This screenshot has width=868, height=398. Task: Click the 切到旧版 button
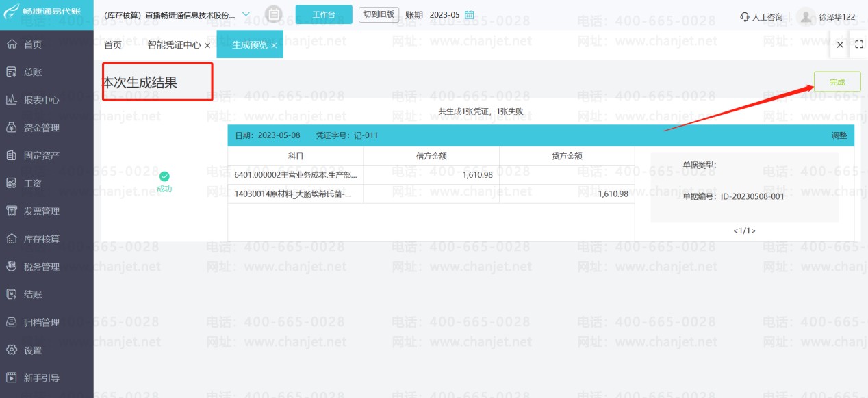click(x=379, y=14)
